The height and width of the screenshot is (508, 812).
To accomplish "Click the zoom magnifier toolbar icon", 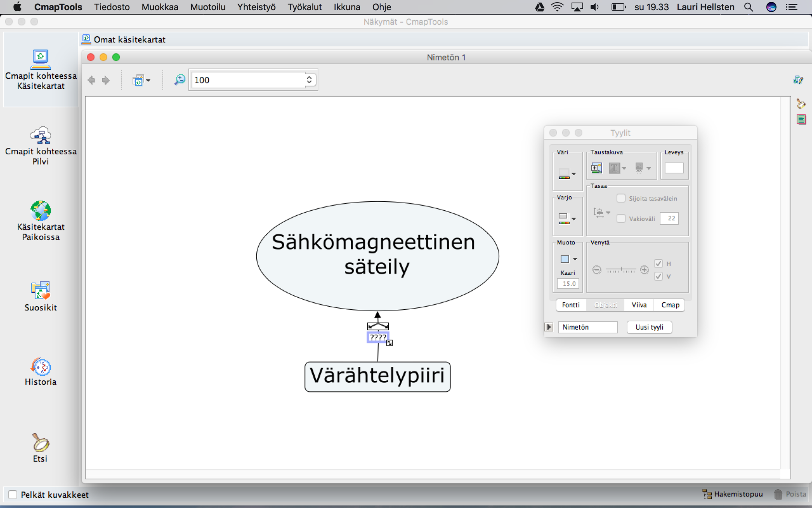I will [x=180, y=80].
